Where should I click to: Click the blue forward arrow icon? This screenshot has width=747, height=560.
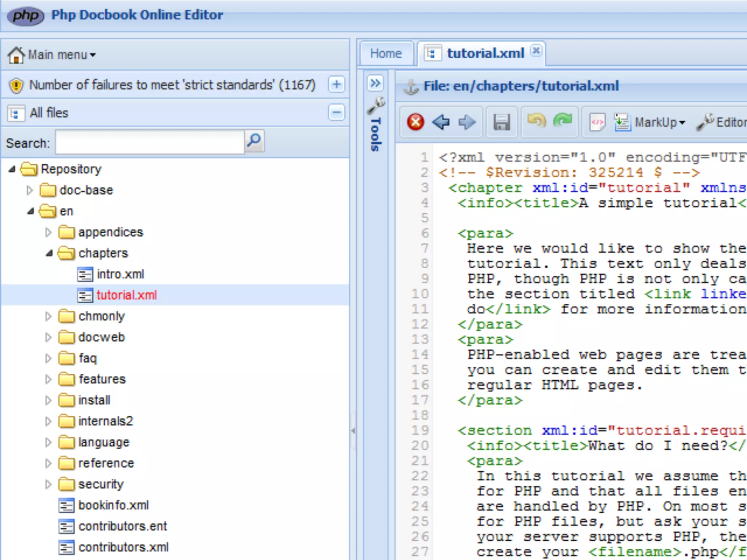pyautogui.click(x=467, y=122)
